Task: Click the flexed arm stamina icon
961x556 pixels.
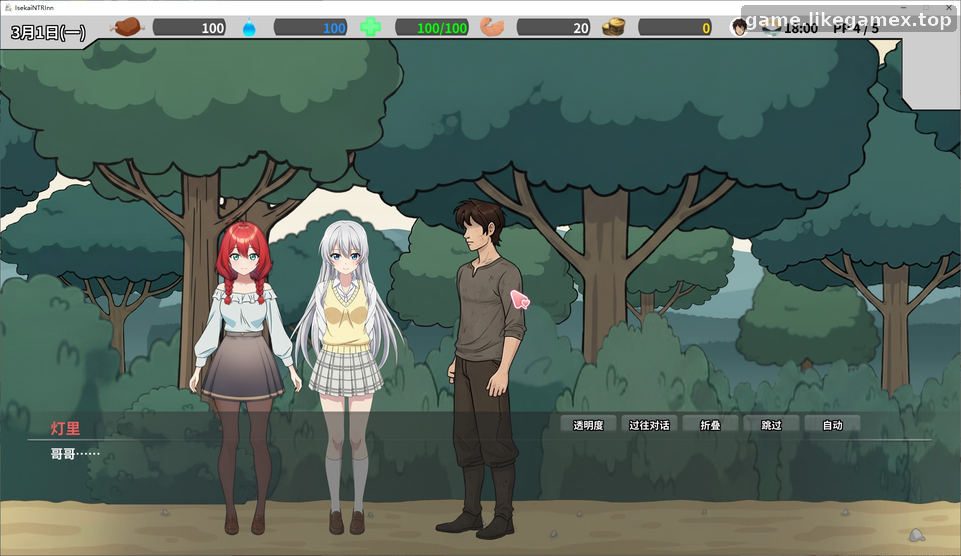Action: (492, 27)
